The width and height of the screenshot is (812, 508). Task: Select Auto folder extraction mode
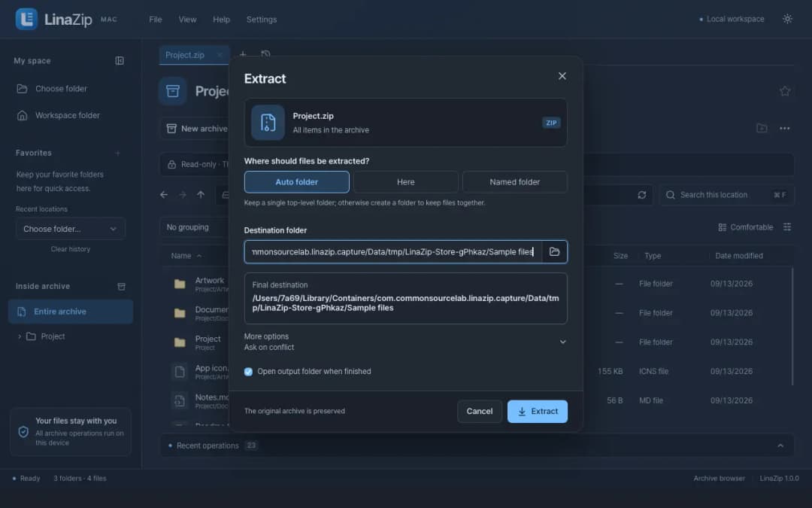[297, 182]
